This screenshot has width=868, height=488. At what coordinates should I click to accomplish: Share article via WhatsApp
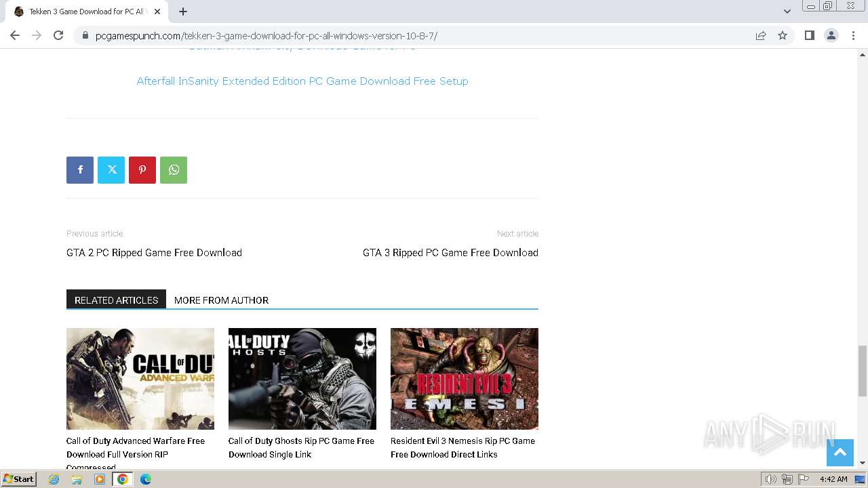click(x=174, y=170)
